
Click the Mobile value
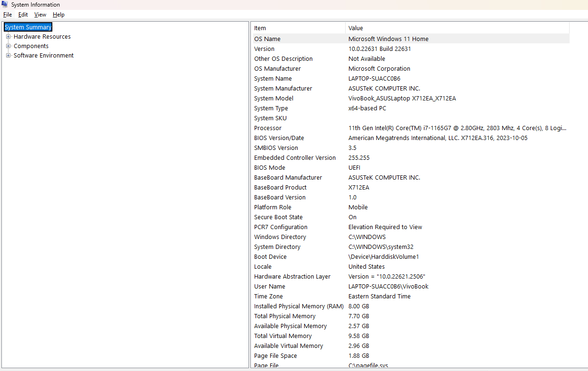[x=358, y=207]
